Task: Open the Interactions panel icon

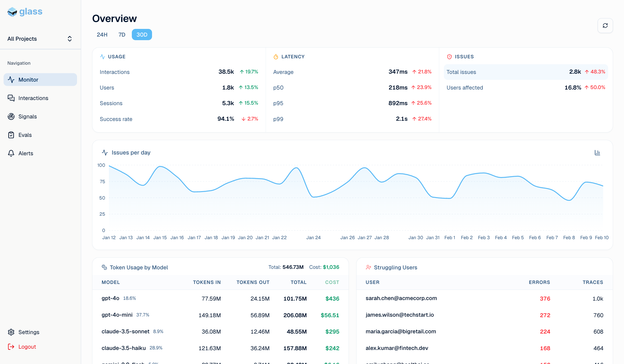Action: point(11,98)
